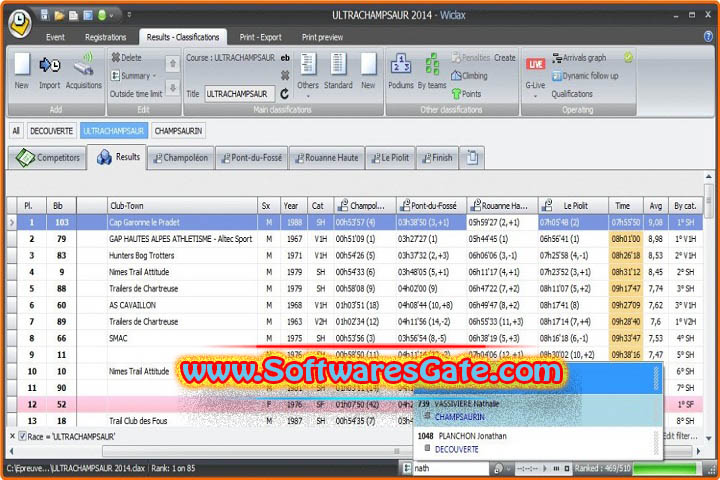Click the 'eb' icon next to Course
720x480 pixels.
285,58
